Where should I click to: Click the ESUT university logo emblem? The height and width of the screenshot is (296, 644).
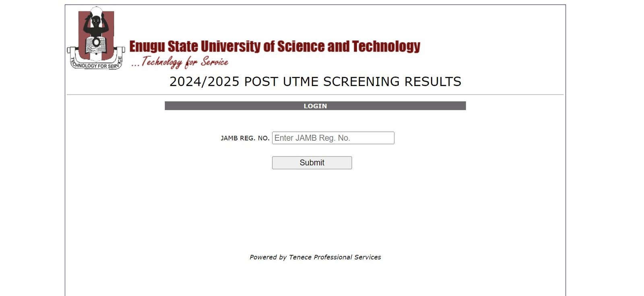click(96, 36)
